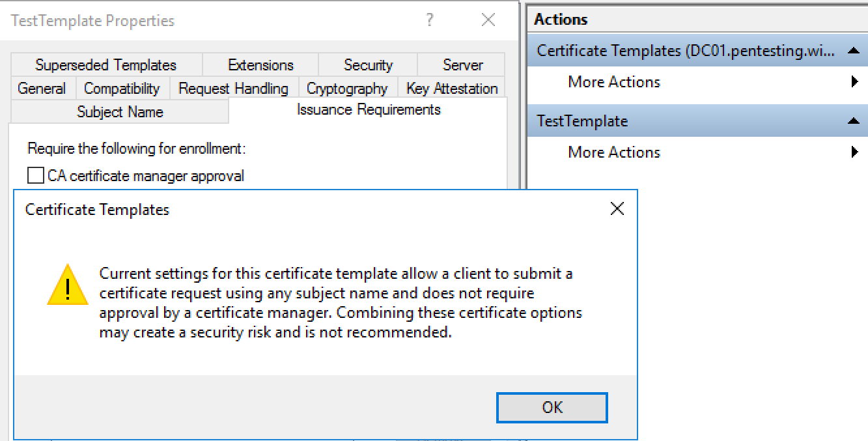868x441 pixels.
Task: Select the Server tab
Action: (x=462, y=65)
